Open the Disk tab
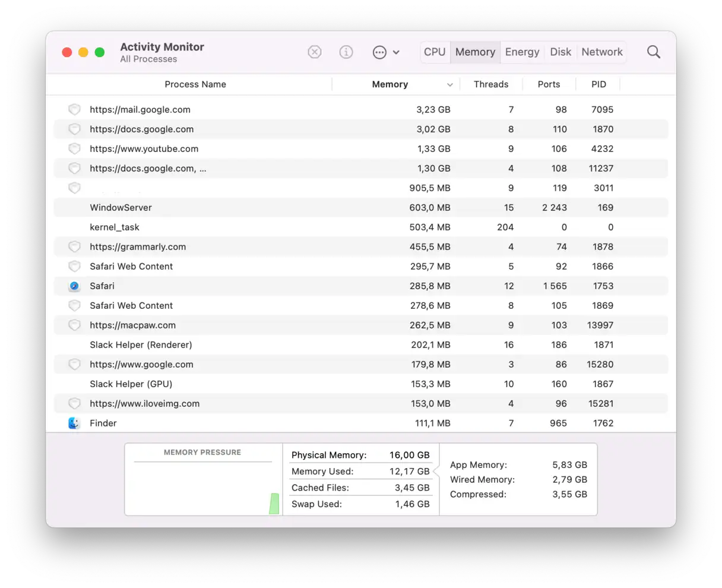This screenshot has height=588, width=722. [x=560, y=52]
